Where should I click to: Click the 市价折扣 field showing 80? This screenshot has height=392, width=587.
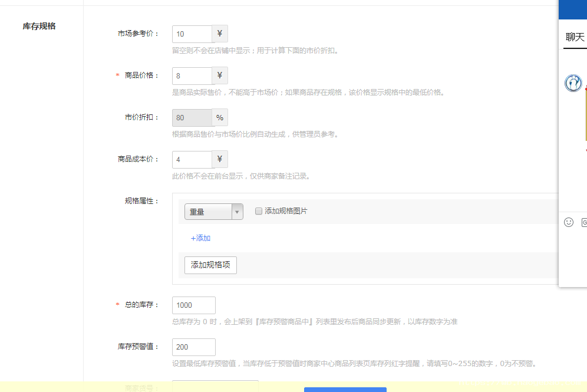(x=192, y=118)
